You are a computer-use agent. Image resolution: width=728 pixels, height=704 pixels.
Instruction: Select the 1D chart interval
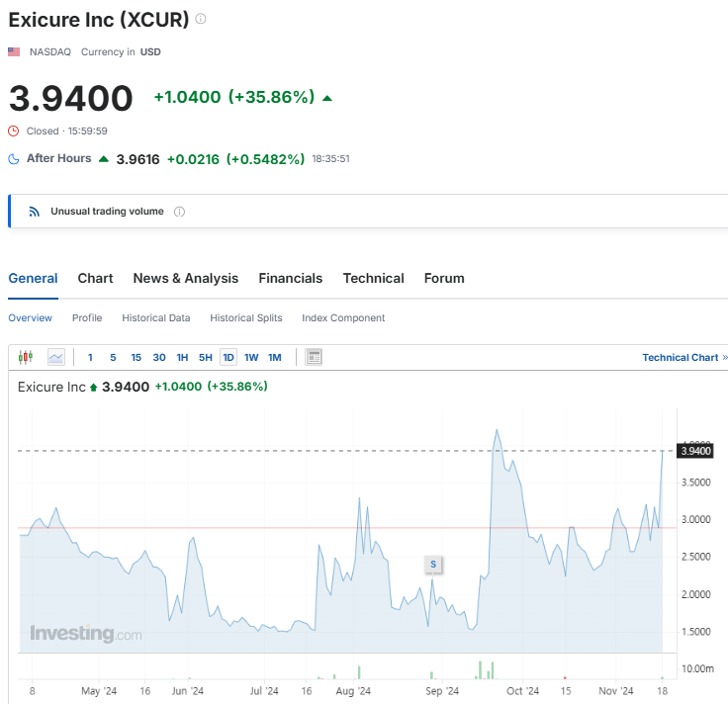click(x=227, y=357)
